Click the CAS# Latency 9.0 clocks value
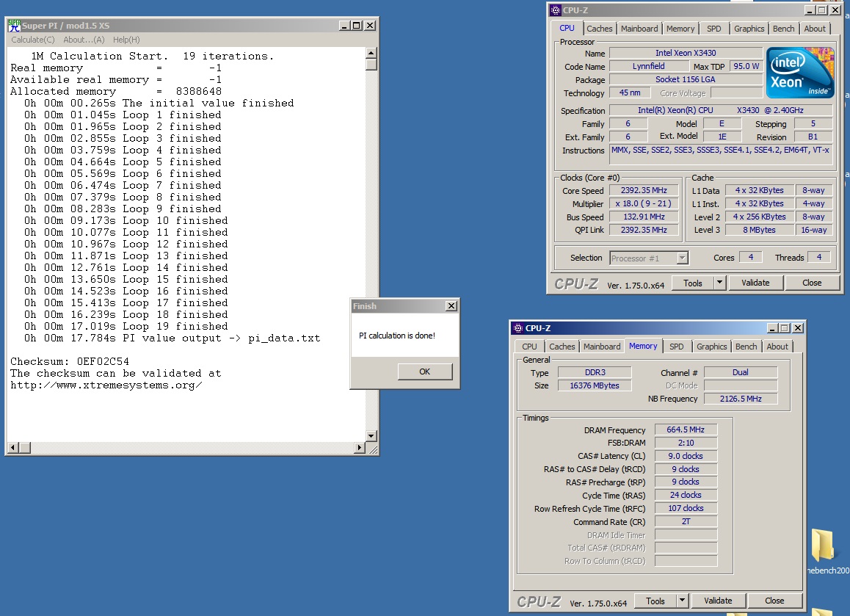850x616 pixels. pos(686,456)
